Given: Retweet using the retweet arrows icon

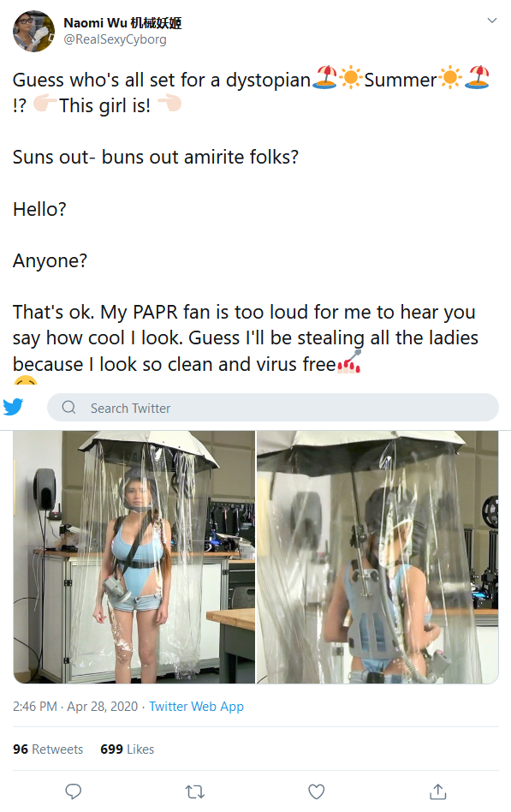Looking at the screenshot, I should 194,791.
